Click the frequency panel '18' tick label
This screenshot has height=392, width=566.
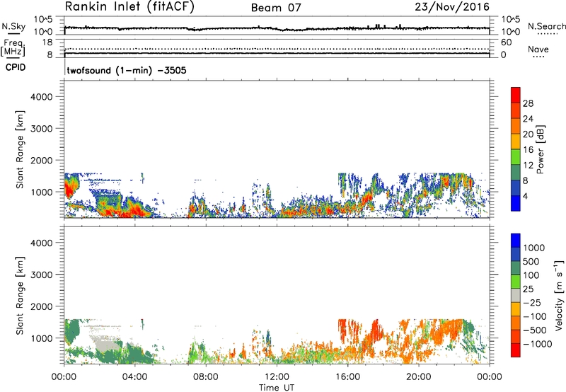(x=47, y=42)
